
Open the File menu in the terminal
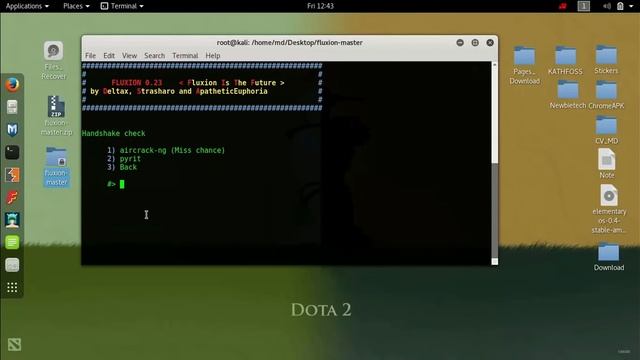click(x=91, y=56)
